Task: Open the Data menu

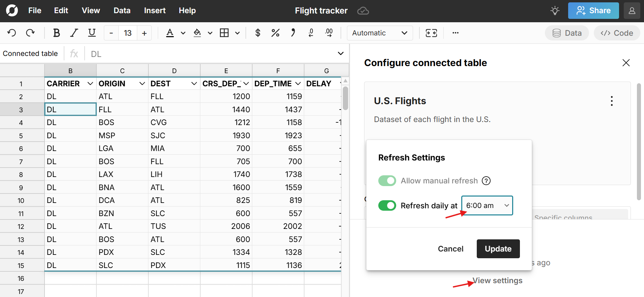Action: (x=122, y=11)
